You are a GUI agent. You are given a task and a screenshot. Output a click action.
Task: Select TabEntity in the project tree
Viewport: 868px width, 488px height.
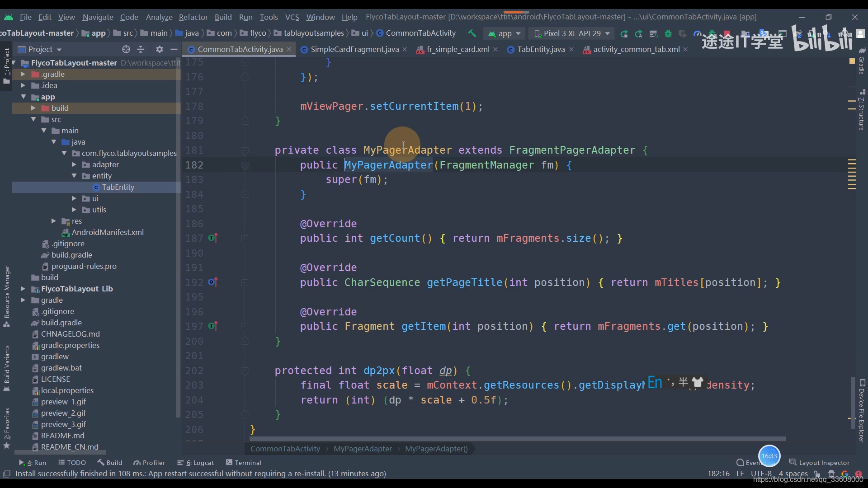coord(118,187)
